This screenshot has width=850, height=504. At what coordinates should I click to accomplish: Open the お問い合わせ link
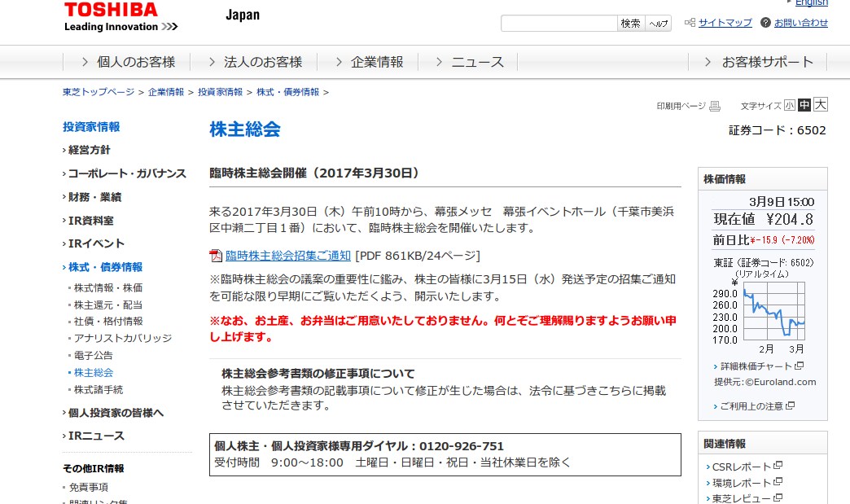click(x=801, y=23)
